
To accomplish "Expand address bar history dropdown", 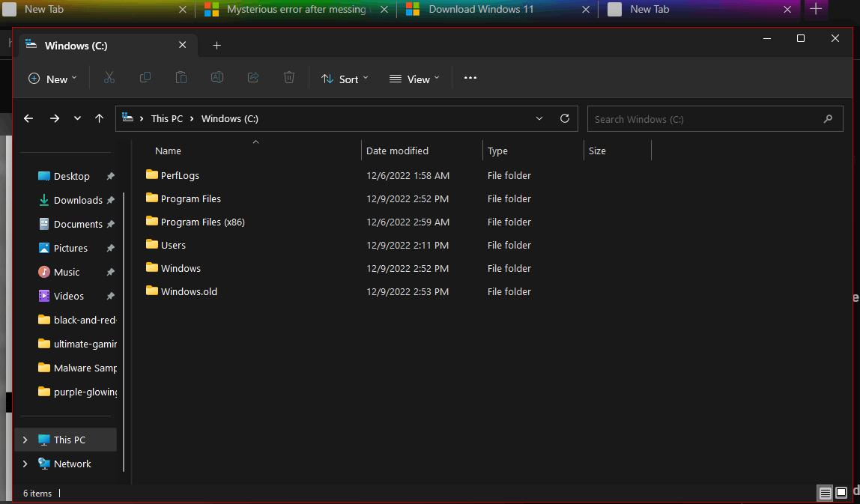I will pos(539,118).
